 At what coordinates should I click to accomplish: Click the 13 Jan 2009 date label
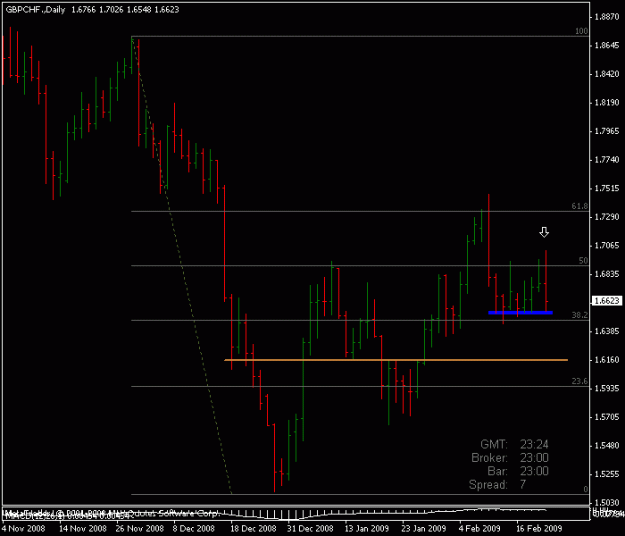coord(366,529)
